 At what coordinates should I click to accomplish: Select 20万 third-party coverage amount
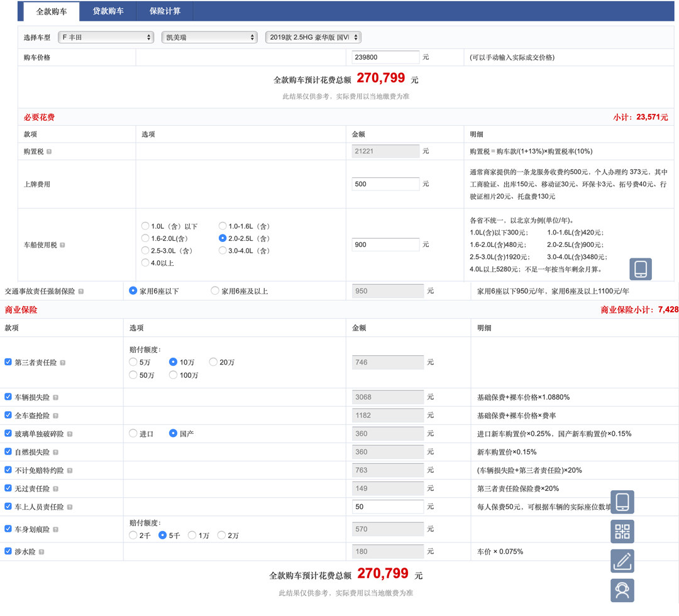[x=213, y=362]
